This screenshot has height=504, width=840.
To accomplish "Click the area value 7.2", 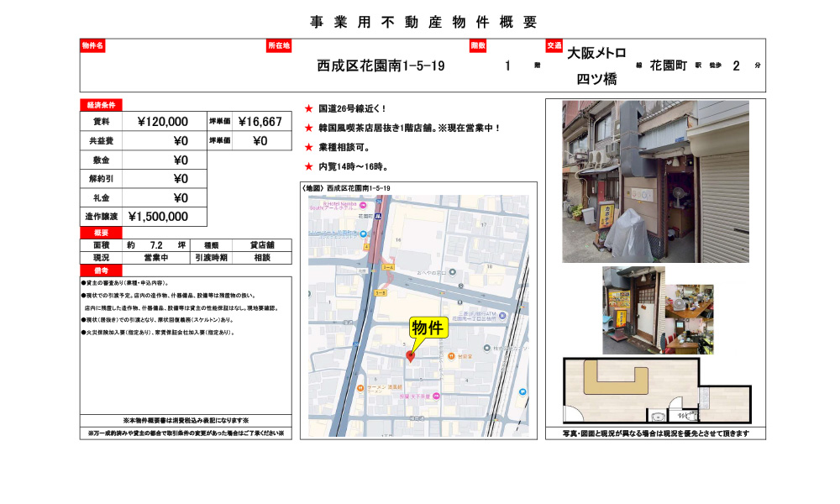I will point(156,245).
